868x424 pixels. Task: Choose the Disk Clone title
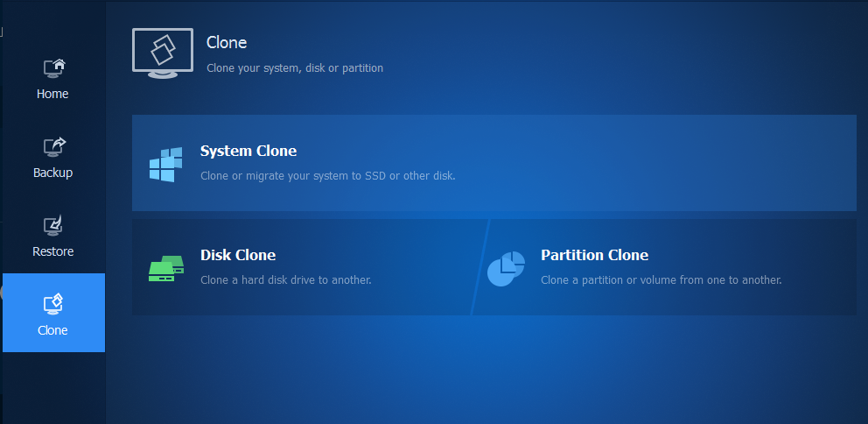pyautogui.click(x=238, y=255)
